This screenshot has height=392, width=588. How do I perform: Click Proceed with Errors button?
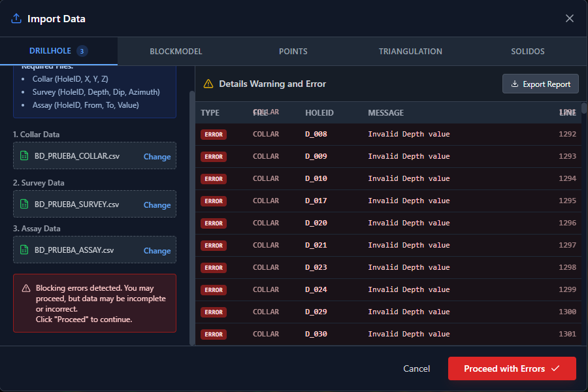(512, 368)
